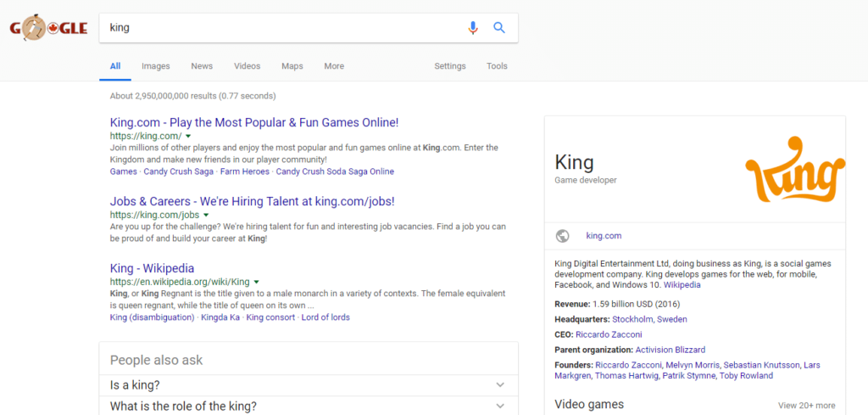Click the blue magnifier search icon
Screen dimensions: 868x415
(x=499, y=28)
